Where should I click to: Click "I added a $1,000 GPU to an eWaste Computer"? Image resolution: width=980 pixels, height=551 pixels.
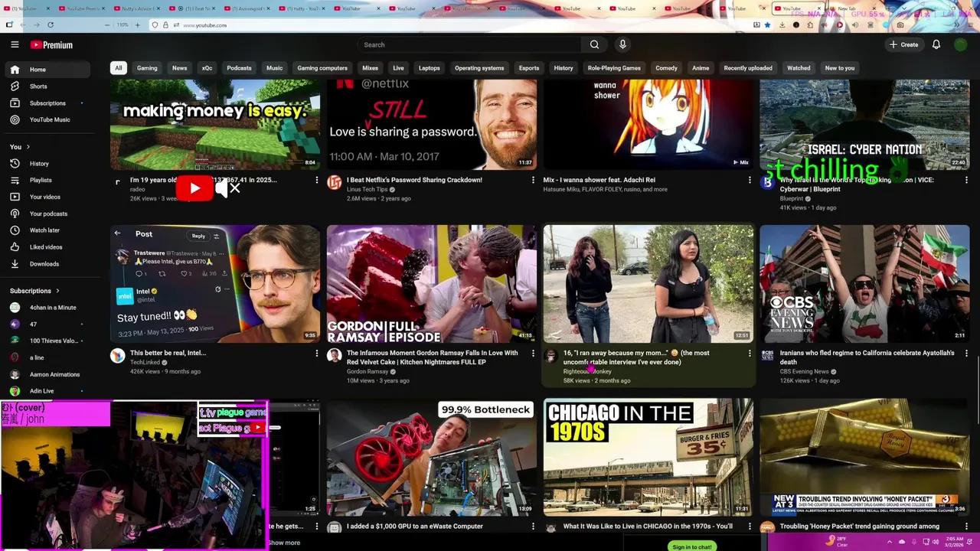click(415, 527)
